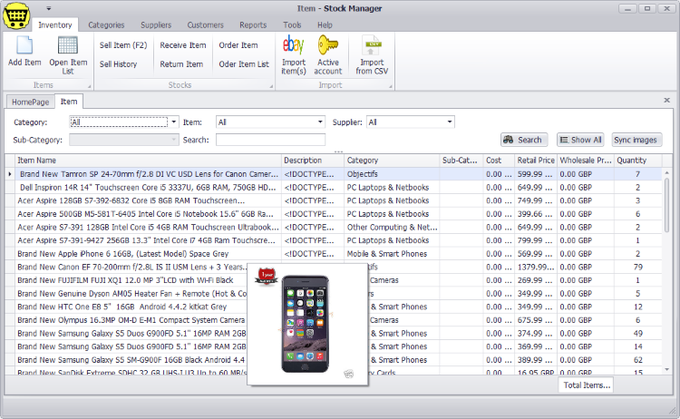
Task: Open the Suppliers ribbon tab
Action: [155, 24]
